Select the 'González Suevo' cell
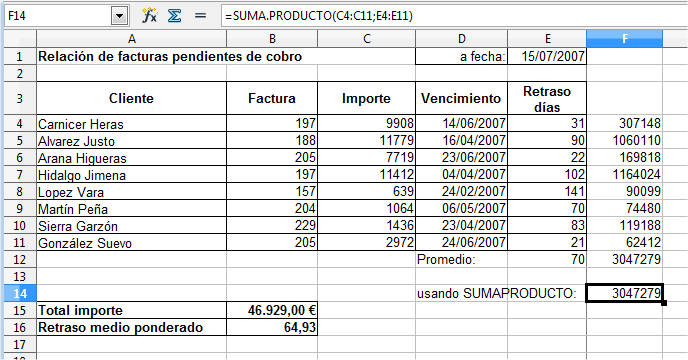 point(132,242)
